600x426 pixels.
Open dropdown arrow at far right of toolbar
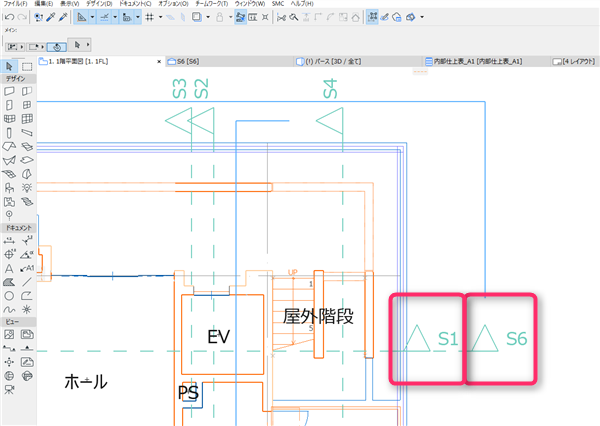pyautogui.click(x=422, y=17)
